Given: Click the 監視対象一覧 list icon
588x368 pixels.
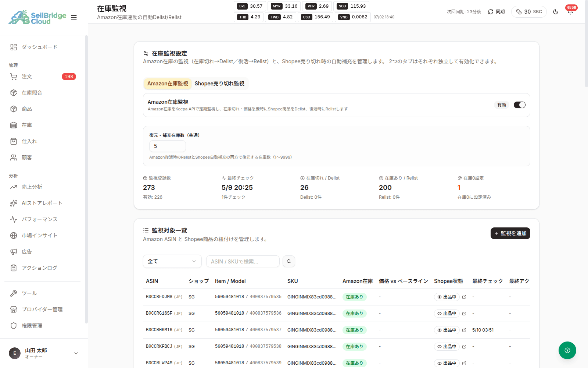Looking at the screenshot, I should pyautogui.click(x=146, y=230).
